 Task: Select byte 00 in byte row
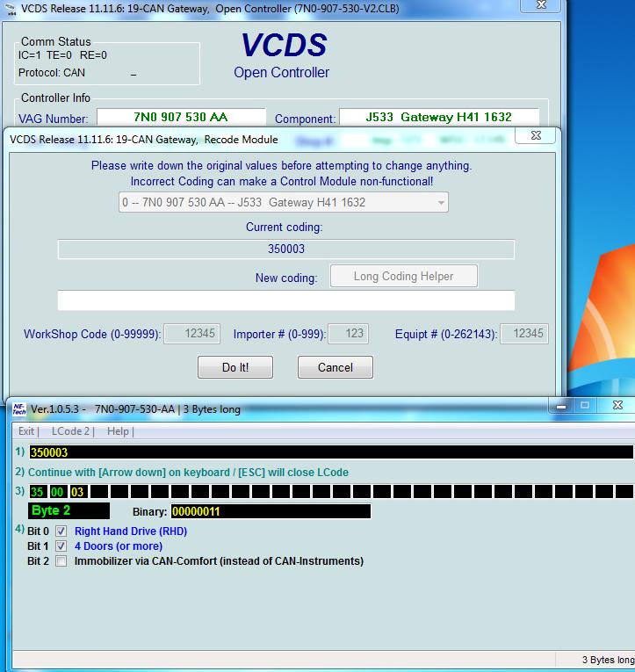57,492
